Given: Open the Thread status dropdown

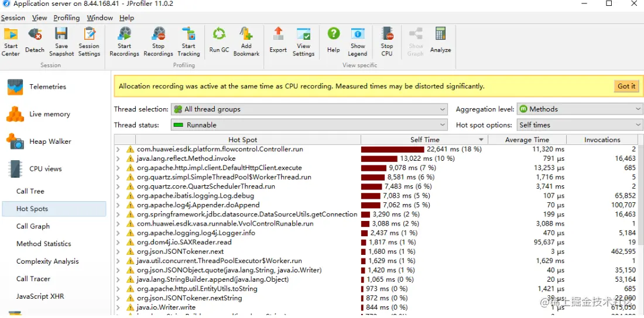Looking at the screenshot, I should click(309, 125).
